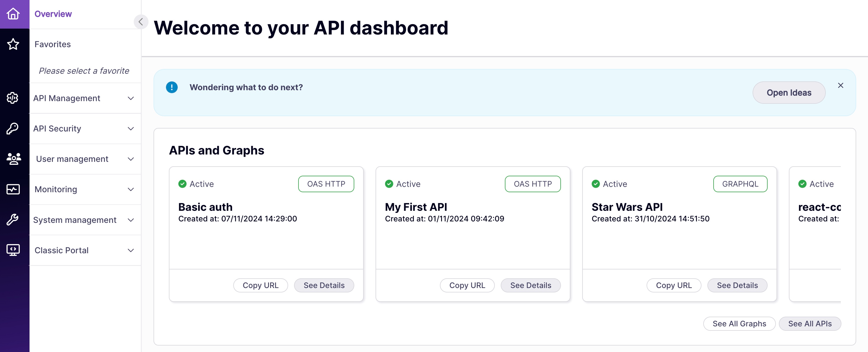The height and width of the screenshot is (352, 868).
Task: Click the Favorites star icon
Action: click(13, 44)
